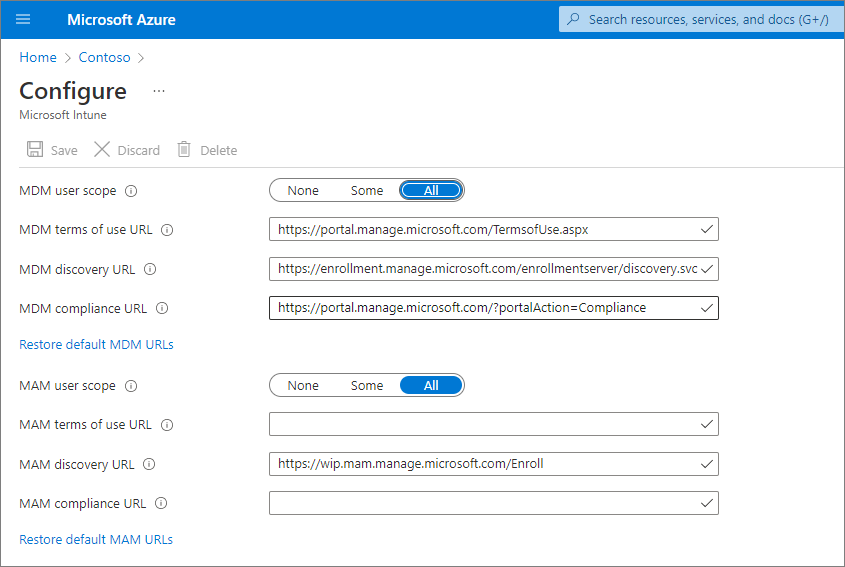Click the Delete trash icon
This screenshot has height=567, width=845.
point(184,150)
